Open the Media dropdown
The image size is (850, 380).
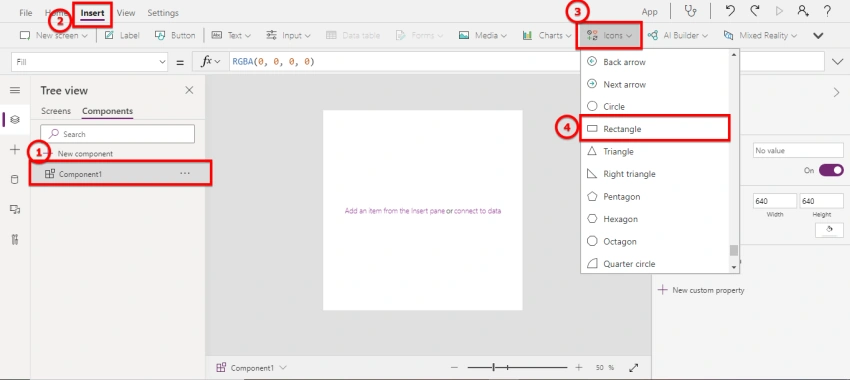[x=482, y=35]
